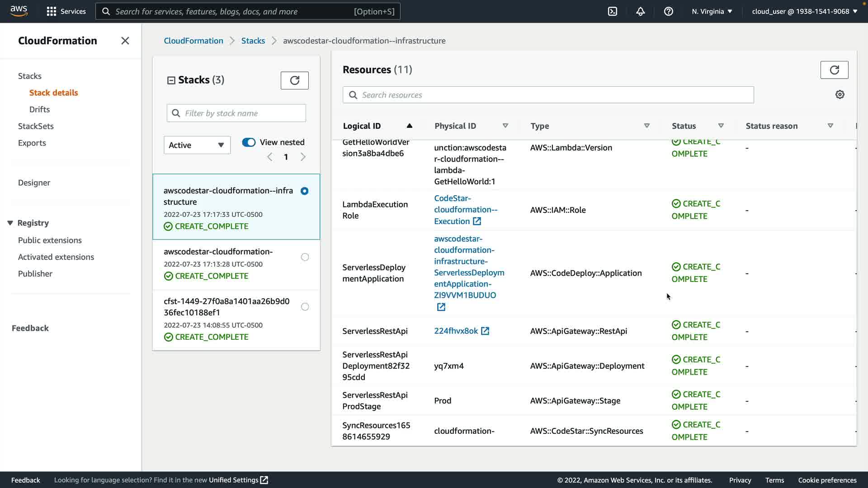Open the AWS CloudShell icon

point(612,11)
